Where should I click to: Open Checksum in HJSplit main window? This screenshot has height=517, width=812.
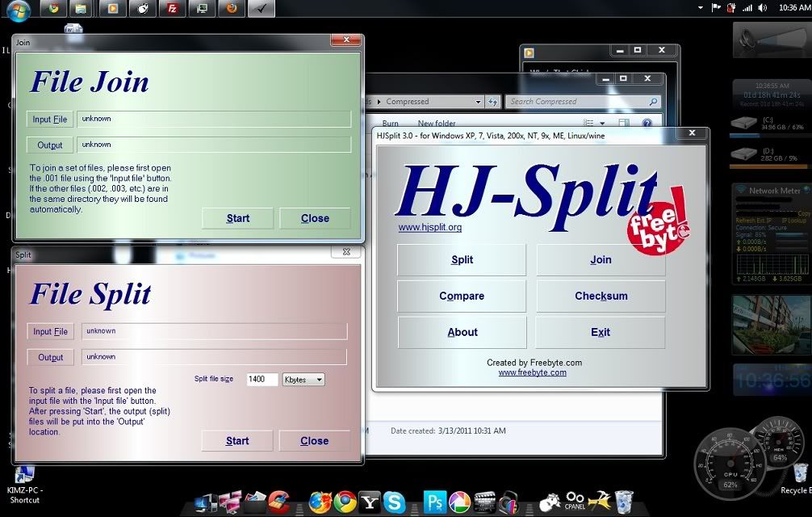(x=601, y=296)
